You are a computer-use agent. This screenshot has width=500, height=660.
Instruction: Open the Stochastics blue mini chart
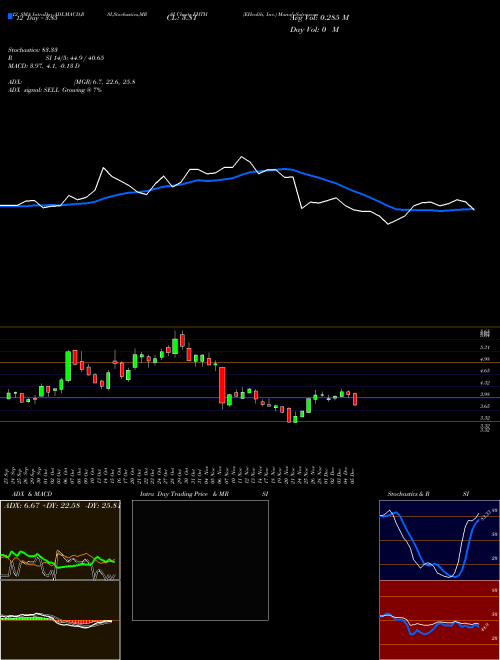(x=439, y=540)
